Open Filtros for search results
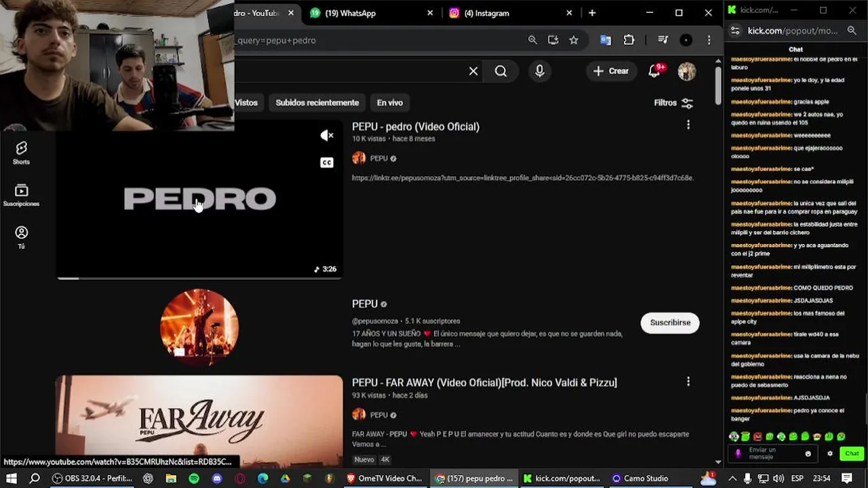This screenshot has height=488, width=868. click(x=673, y=103)
